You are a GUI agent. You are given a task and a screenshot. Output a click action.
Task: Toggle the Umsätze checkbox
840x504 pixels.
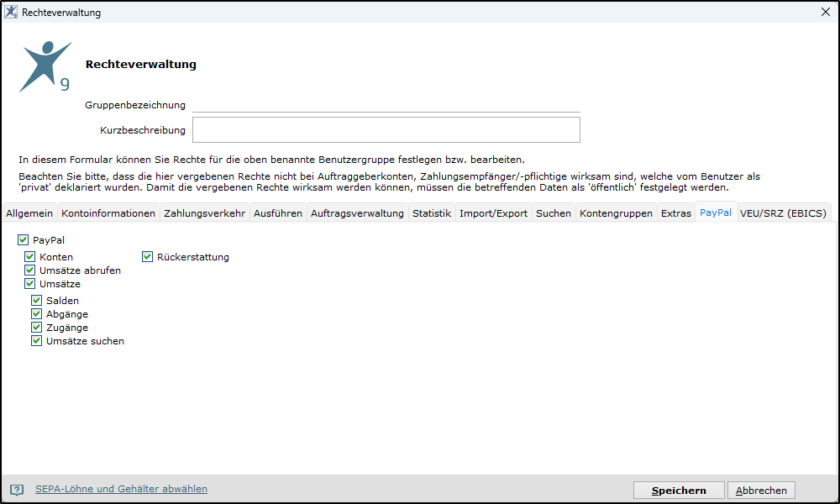pyautogui.click(x=30, y=283)
